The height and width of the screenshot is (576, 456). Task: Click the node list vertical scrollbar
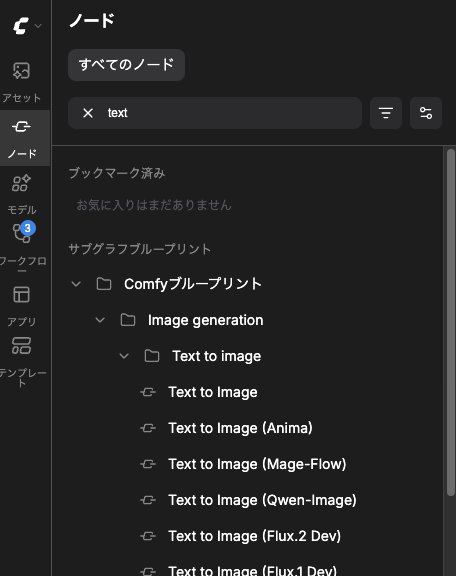pyautogui.click(x=451, y=323)
